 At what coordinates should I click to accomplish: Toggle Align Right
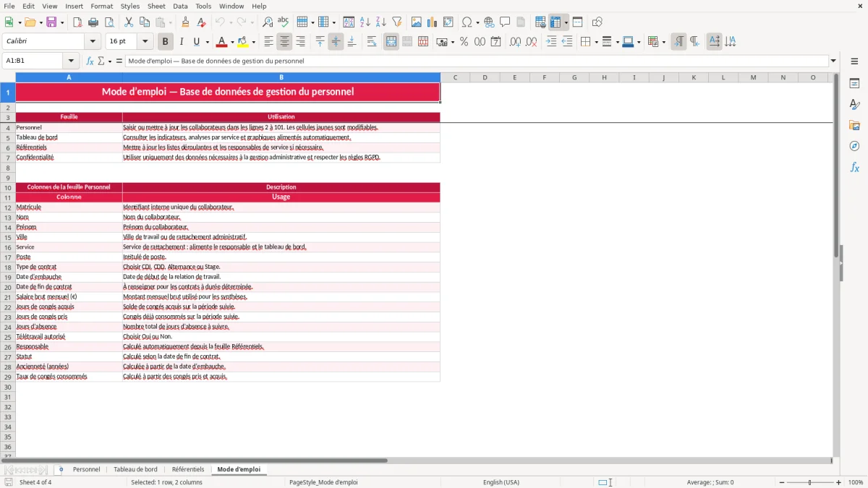coord(300,42)
